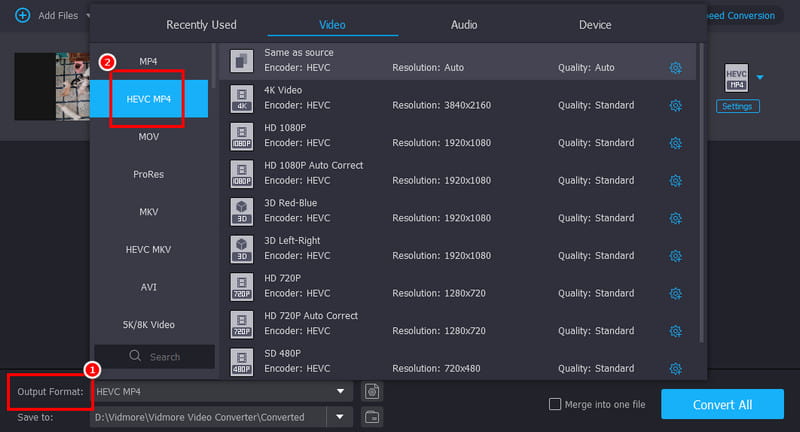
Task: Open output format settings icon beside dropdown
Action: [372, 391]
